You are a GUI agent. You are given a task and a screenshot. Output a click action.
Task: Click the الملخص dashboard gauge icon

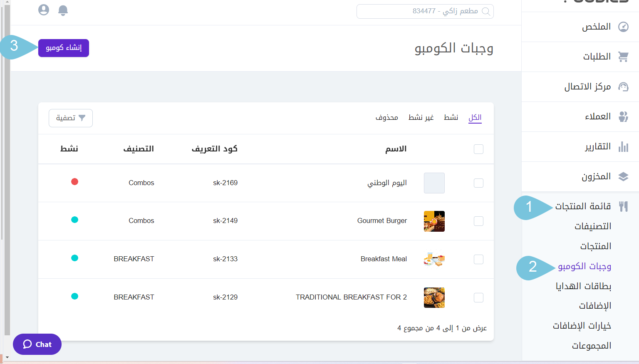coord(623,27)
